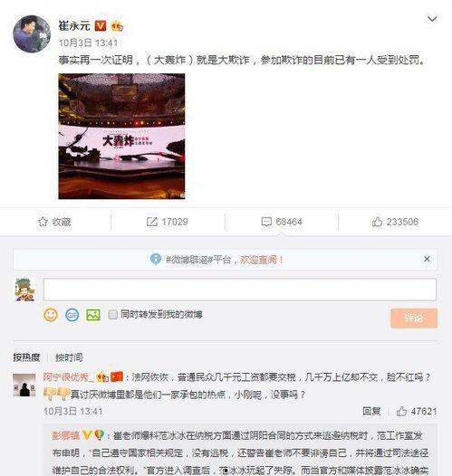Open the emoji smiley picker

coord(51,315)
